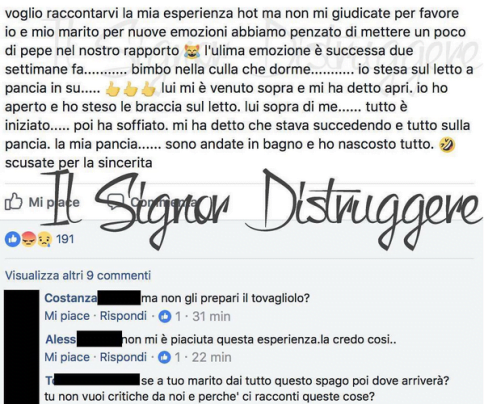The image size is (484, 404).
Task: Click the angry reaction emoji
Action: click(x=29, y=239)
